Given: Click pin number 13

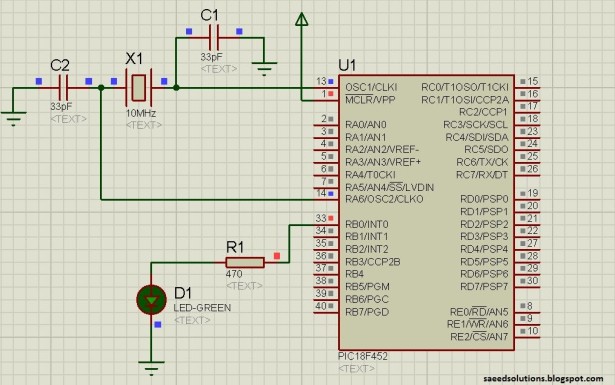Looking at the screenshot, I should pos(321,81).
